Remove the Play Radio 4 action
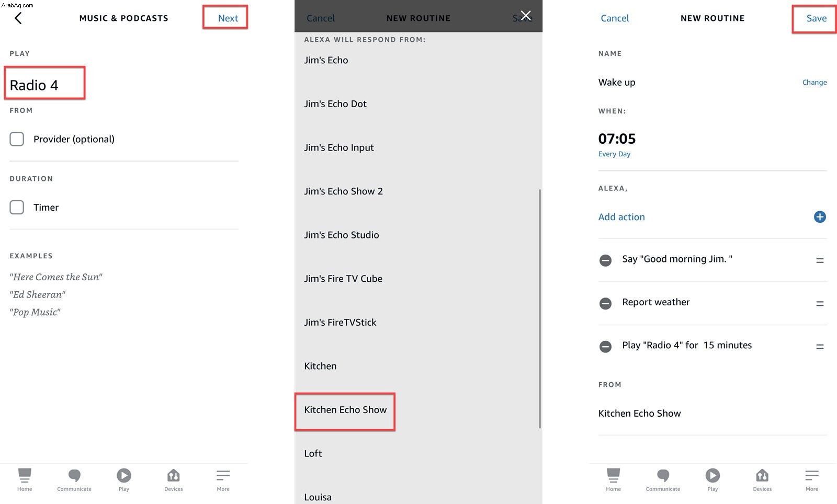This screenshot has width=837, height=504. (605, 347)
